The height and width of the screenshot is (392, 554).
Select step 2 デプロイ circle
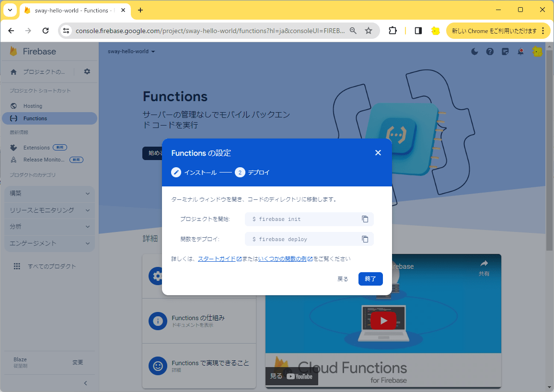[240, 173]
